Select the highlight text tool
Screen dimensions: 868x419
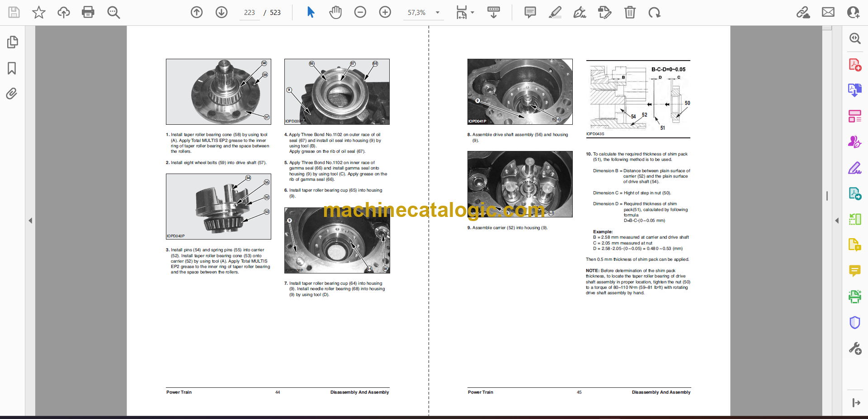(555, 12)
